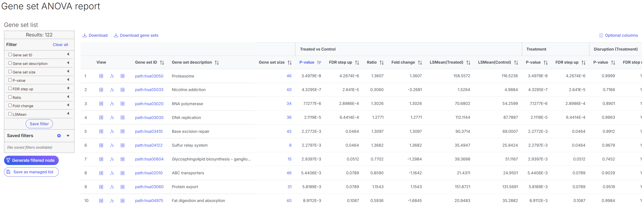Sort by Gene set size column arrows
Screen dimensions: 644x205
(290, 63)
